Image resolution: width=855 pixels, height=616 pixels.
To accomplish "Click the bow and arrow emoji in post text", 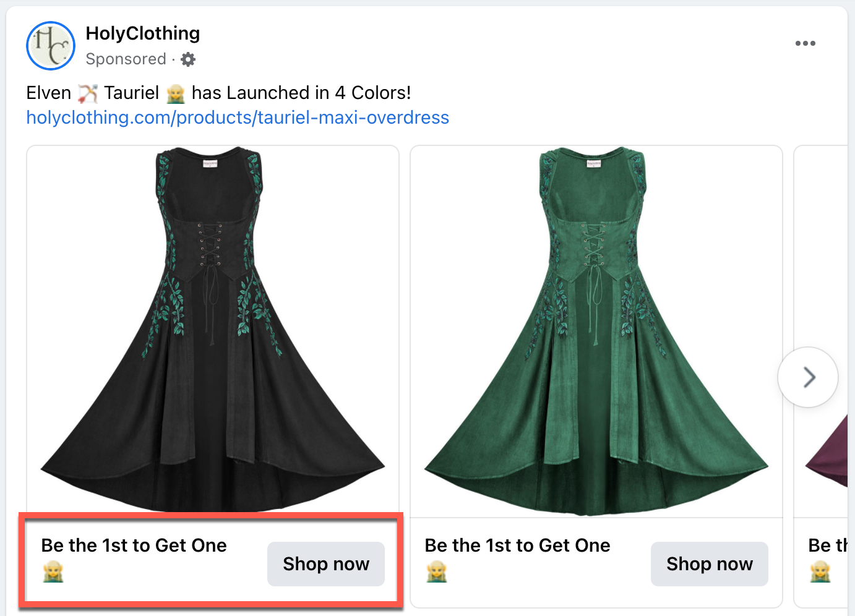I will 88,93.
